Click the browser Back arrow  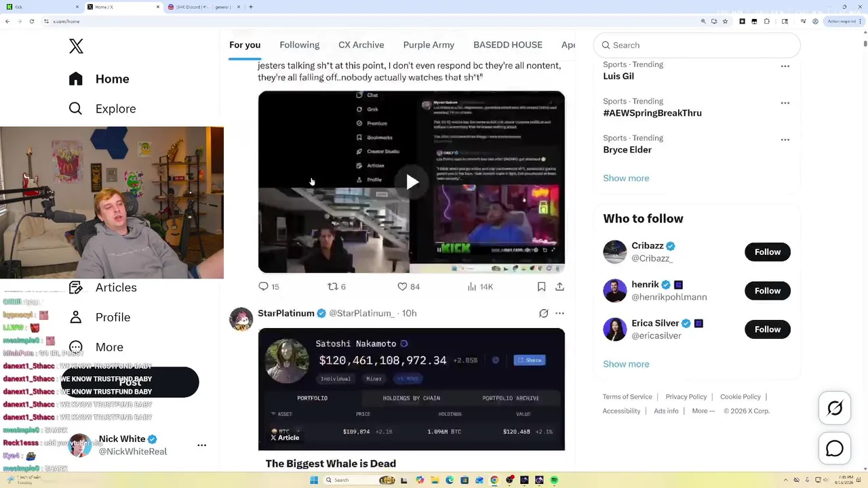coord(7,21)
